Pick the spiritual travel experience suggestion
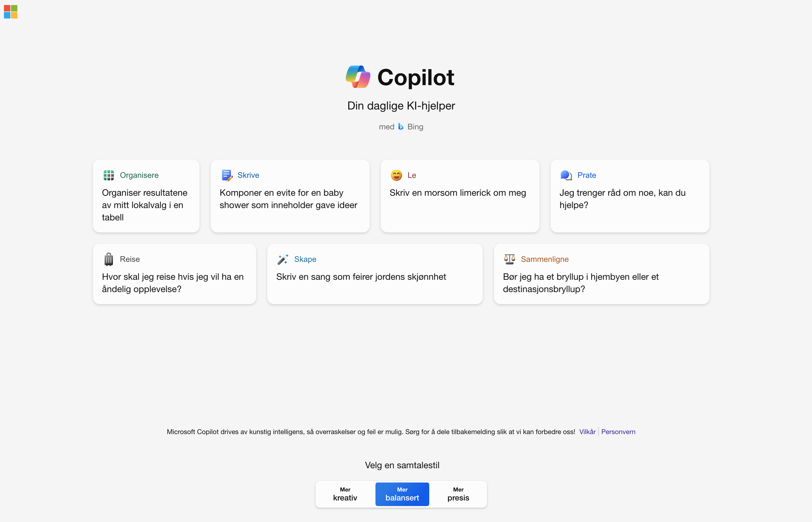 coord(174,274)
